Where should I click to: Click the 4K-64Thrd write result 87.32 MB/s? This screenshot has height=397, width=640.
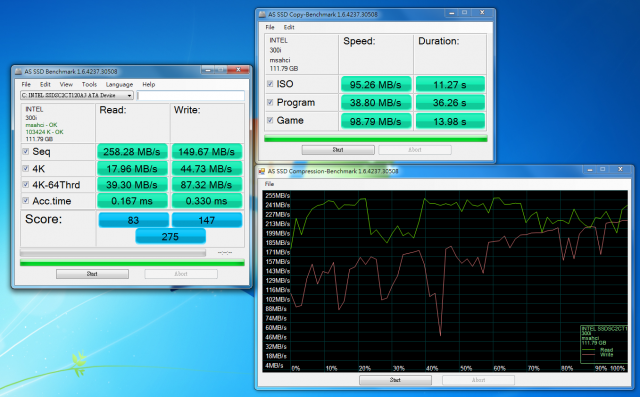pyautogui.click(x=207, y=185)
